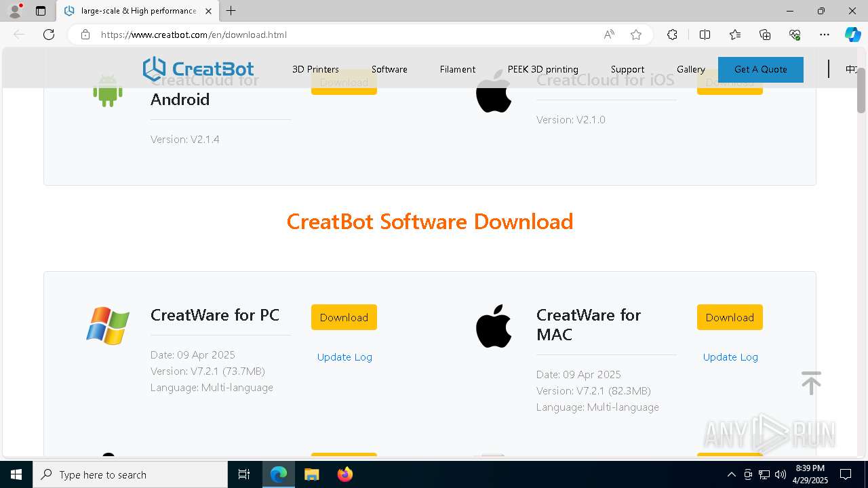Launch Firefox from taskbar
The image size is (868, 488).
[x=345, y=474]
